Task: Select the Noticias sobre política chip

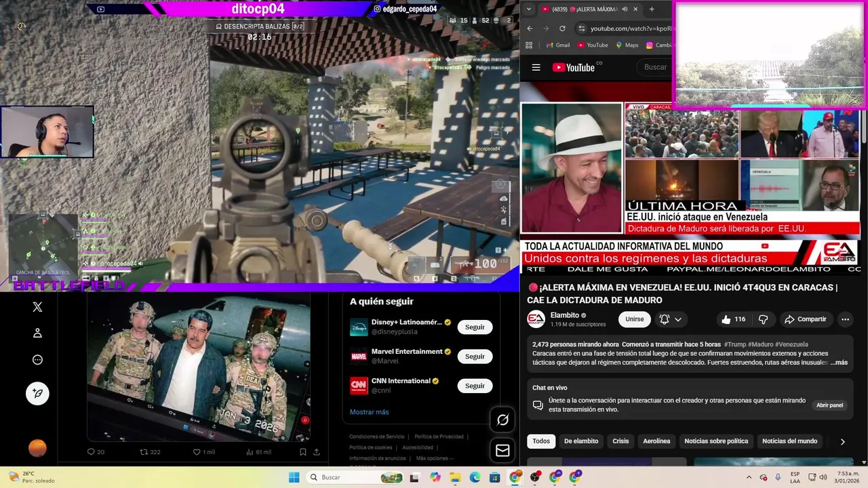Action: pos(716,441)
